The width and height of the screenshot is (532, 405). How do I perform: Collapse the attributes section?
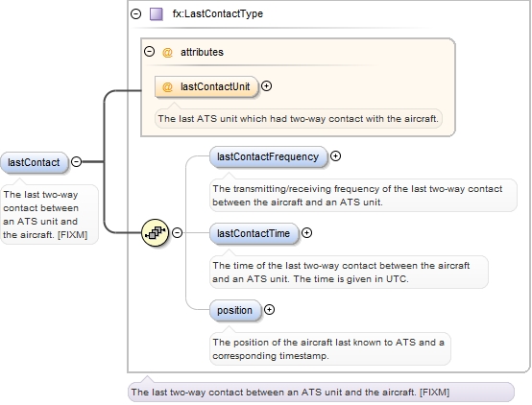pyautogui.click(x=149, y=52)
